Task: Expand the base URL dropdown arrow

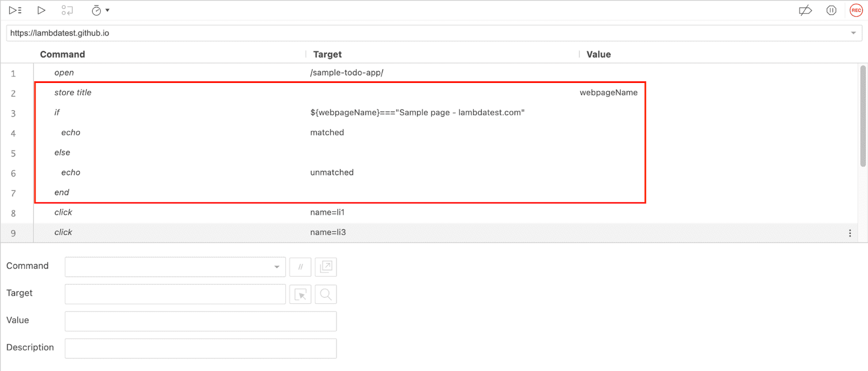Action: point(853,33)
